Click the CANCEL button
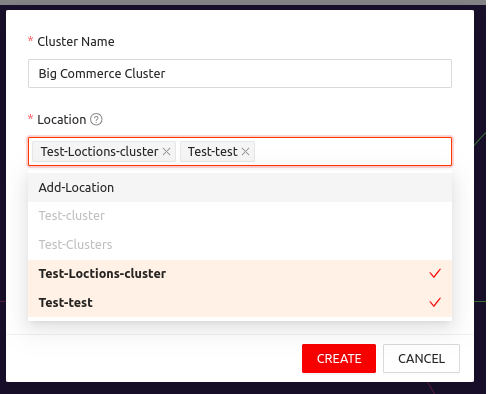493x394 pixels. tap(421, 359)
